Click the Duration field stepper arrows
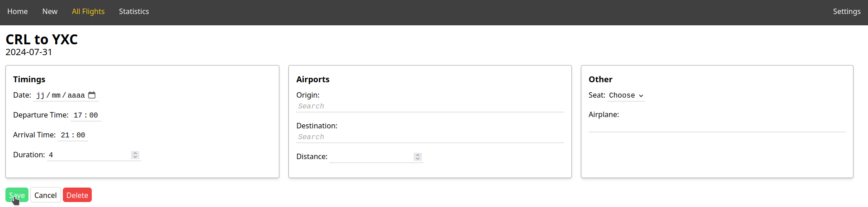This screenshot has width=868, height=207. coord(135,155)
